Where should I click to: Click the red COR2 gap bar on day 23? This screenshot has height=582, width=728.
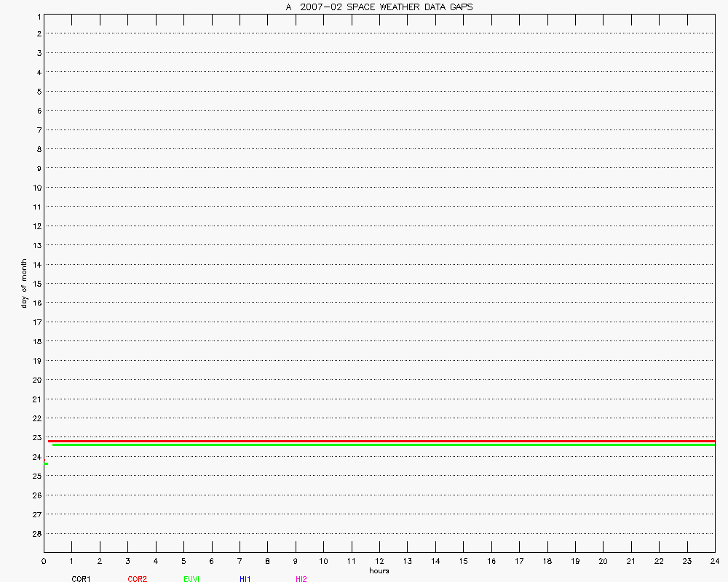click(379, 441)
